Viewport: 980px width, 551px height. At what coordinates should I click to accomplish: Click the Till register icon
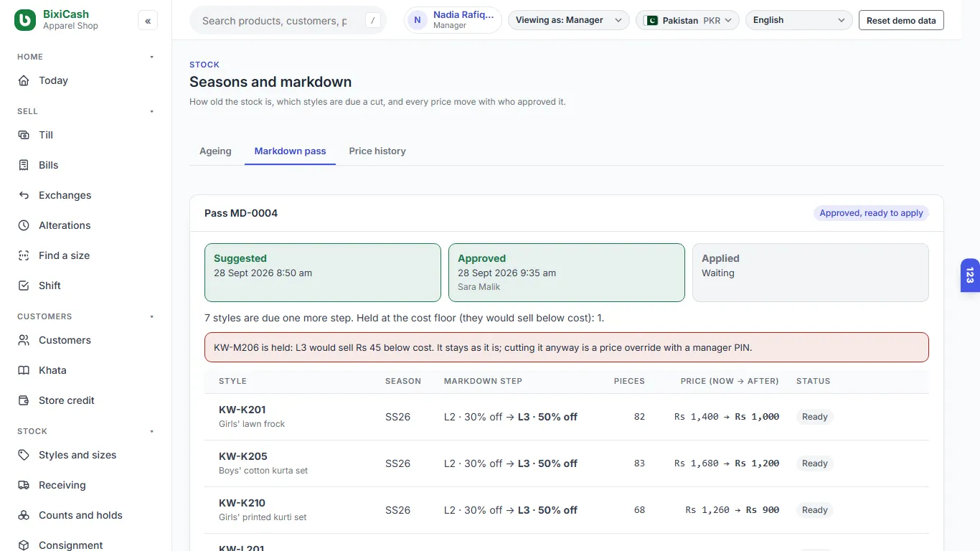click(24, 135)
